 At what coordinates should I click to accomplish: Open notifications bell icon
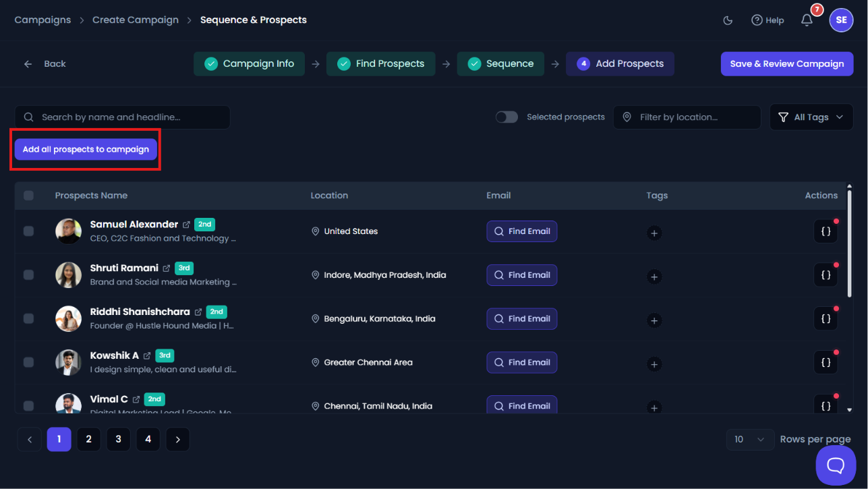point(807,20)
